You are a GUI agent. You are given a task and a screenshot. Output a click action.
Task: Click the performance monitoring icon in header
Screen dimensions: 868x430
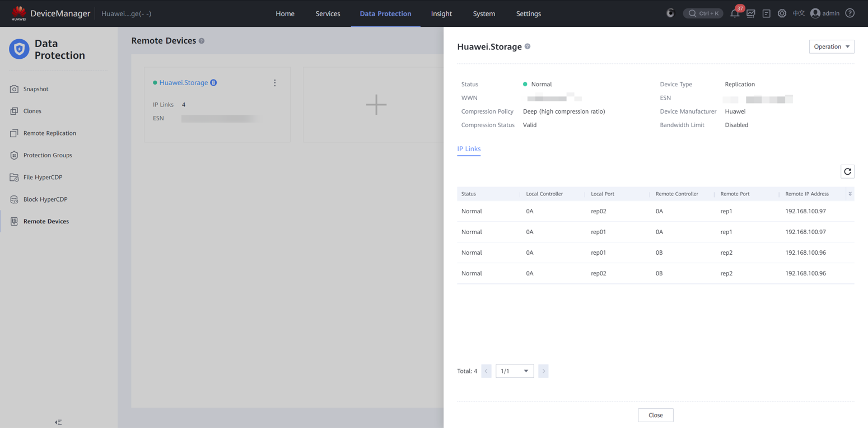tap(750, 13)
